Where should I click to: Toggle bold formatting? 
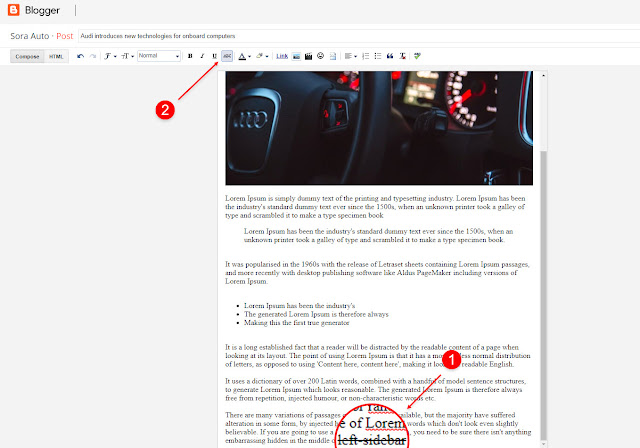pyautogui.click(x=190, y=56)
